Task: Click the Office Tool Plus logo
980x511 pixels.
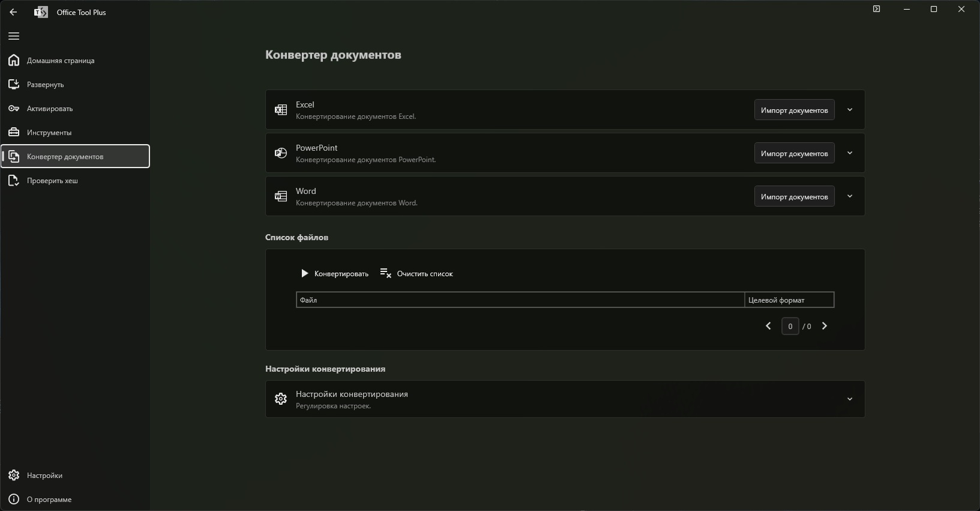Action: [41, 12]
